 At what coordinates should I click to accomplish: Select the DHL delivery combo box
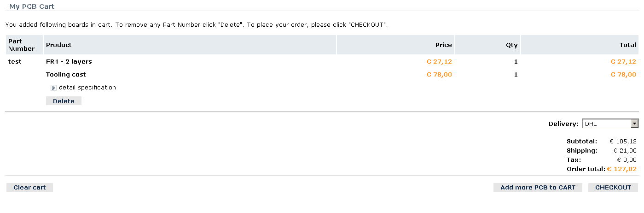click(610, 124)
